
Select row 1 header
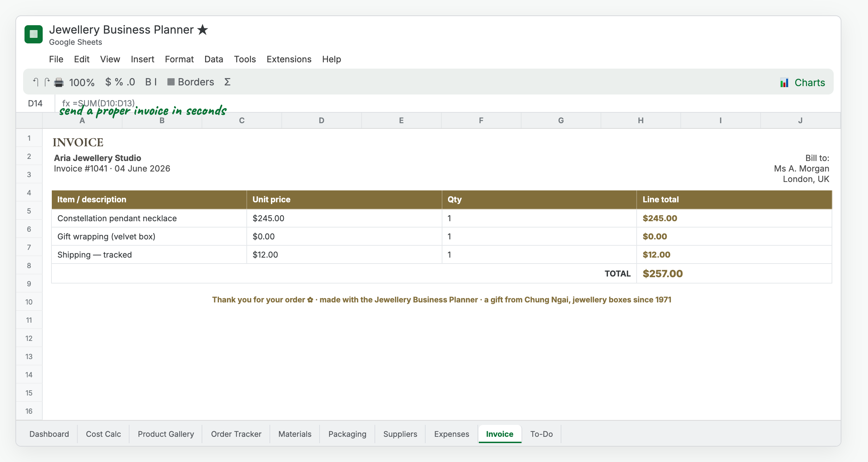pyautogui.click(x=29, y=138)
